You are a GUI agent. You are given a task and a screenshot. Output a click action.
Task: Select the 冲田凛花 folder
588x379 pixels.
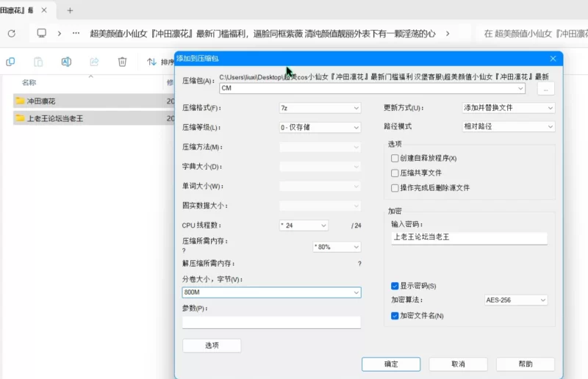click(x=94, y=101)
